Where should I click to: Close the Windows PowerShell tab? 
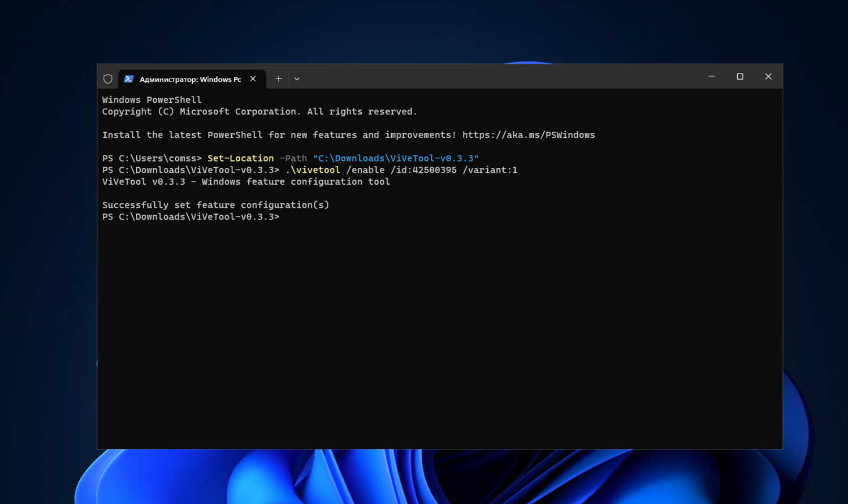point(253,79)
